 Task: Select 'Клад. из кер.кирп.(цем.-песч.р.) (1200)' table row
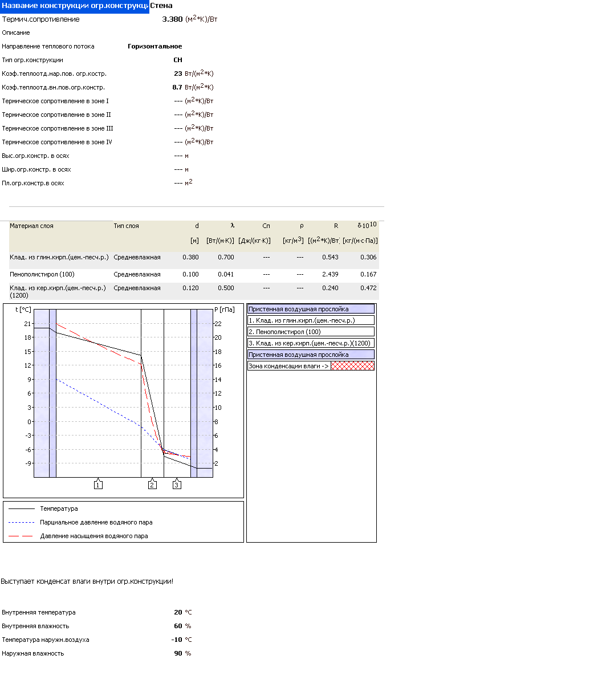coord(194,291)
